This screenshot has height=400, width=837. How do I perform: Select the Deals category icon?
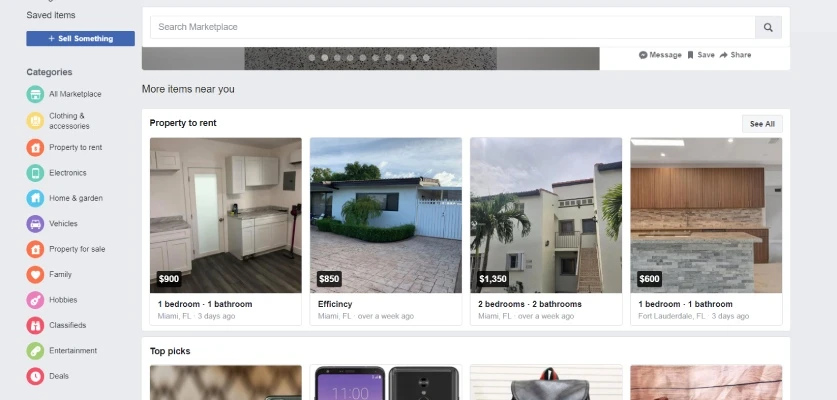(35, 376)
